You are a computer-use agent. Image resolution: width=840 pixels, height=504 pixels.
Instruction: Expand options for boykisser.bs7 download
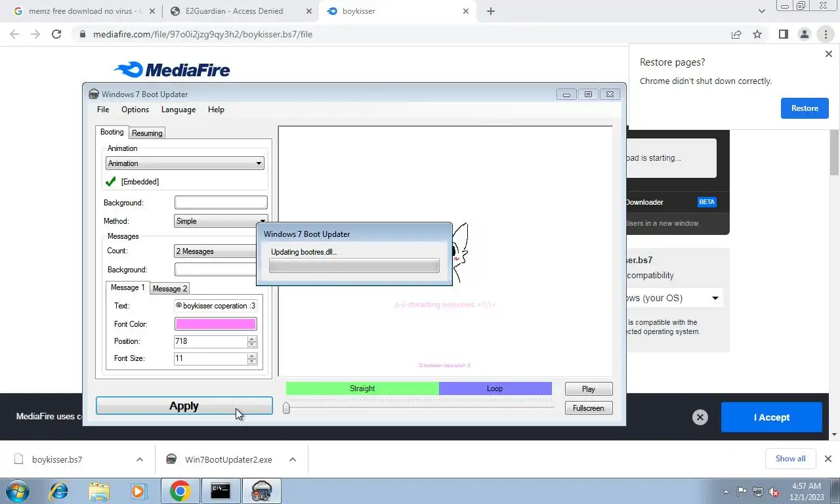(140, 459)
